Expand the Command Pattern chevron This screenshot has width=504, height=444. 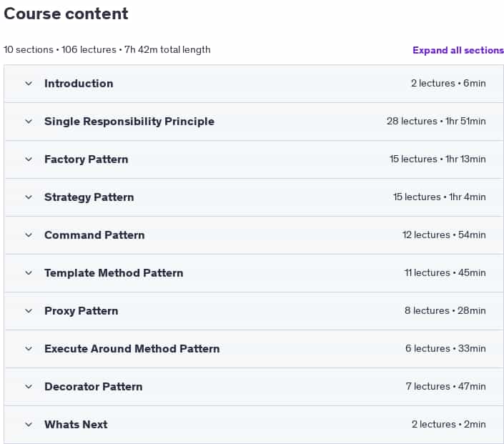click(x=29, y=235)
